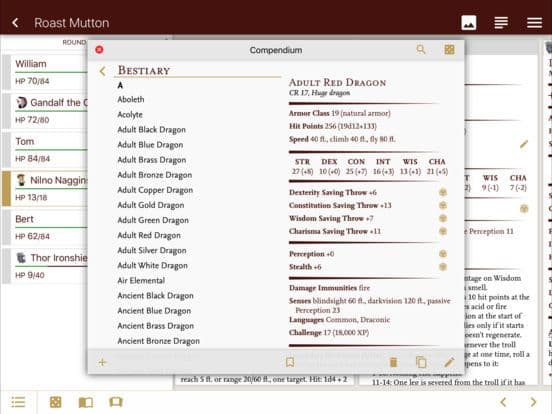Open Compendium grid view icon
Screen dimensions: 552x414
(x=449, y=50)
